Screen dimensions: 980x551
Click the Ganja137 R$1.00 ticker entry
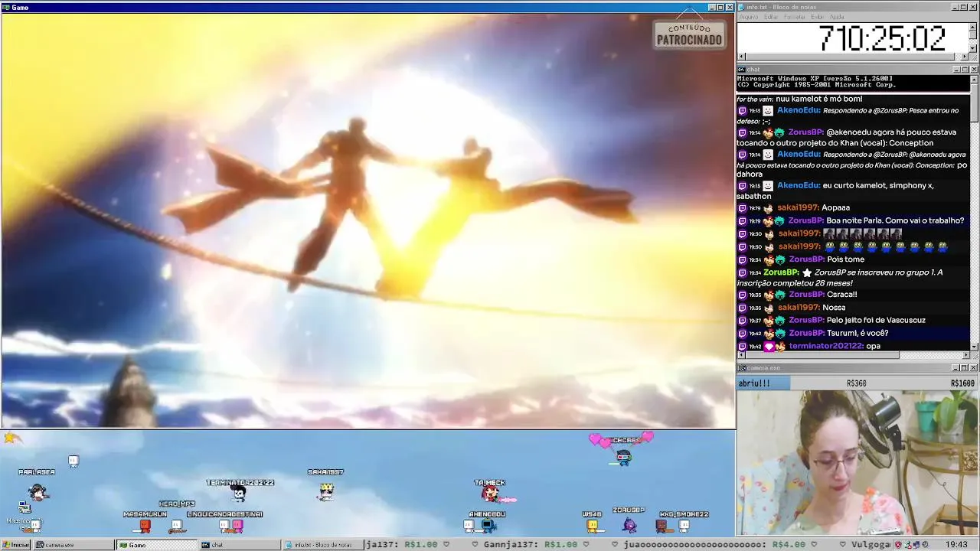click(x=531, y=545)
